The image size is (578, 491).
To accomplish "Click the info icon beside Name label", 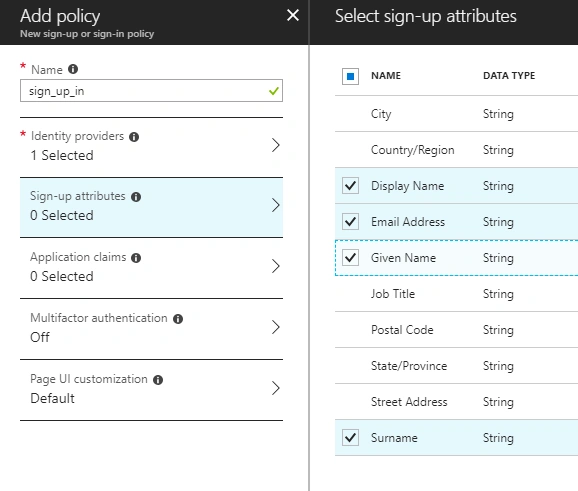I will pos(73,69).
